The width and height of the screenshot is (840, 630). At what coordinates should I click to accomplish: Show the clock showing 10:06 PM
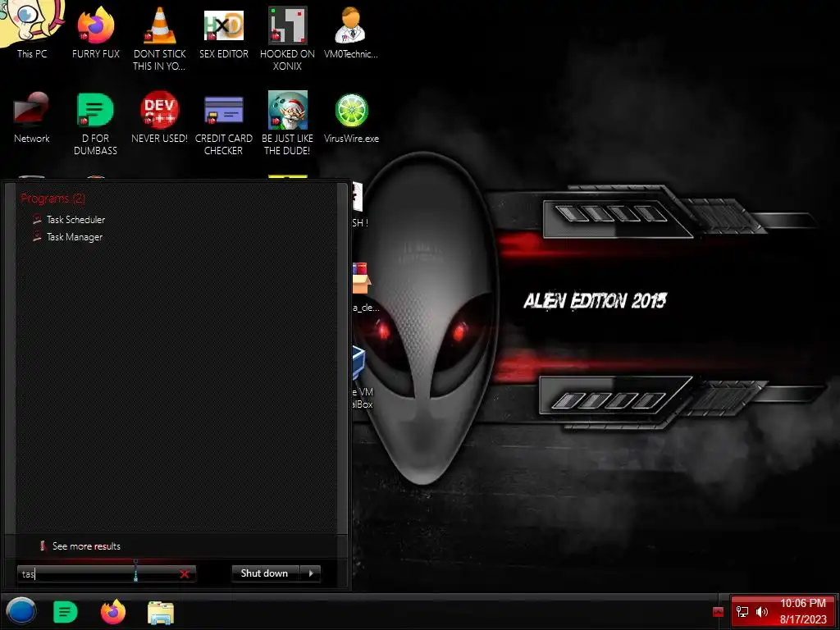tap(803, 611)
